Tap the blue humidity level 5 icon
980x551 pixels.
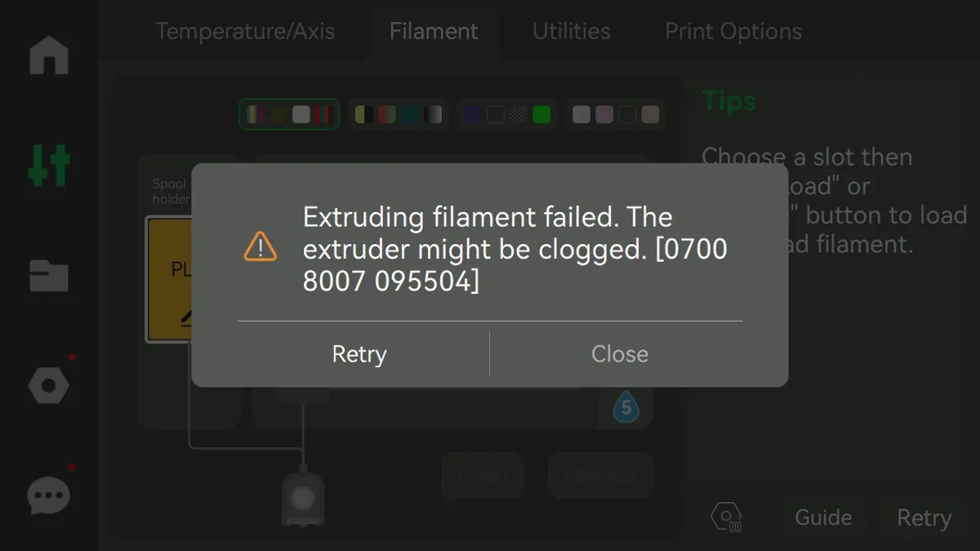[626, 407]
